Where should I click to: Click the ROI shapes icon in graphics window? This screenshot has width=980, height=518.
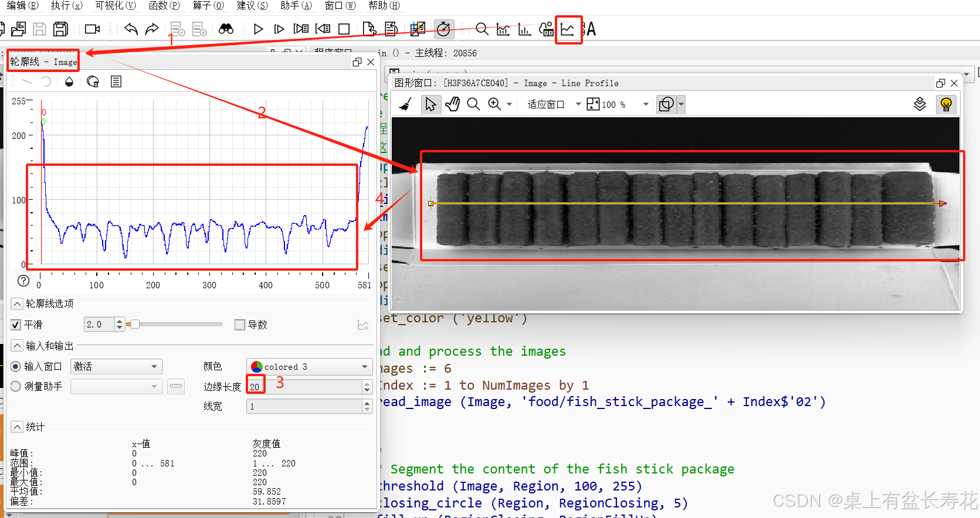666,104
